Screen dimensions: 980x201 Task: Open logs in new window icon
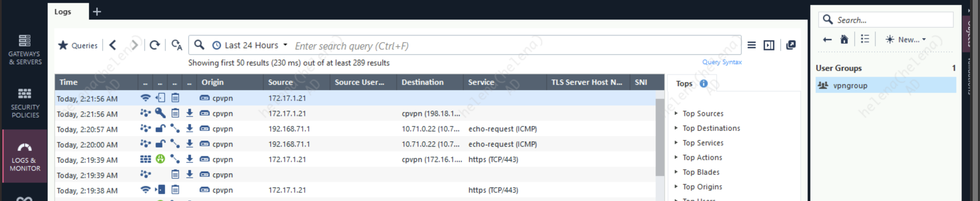[x=791, y=45]
